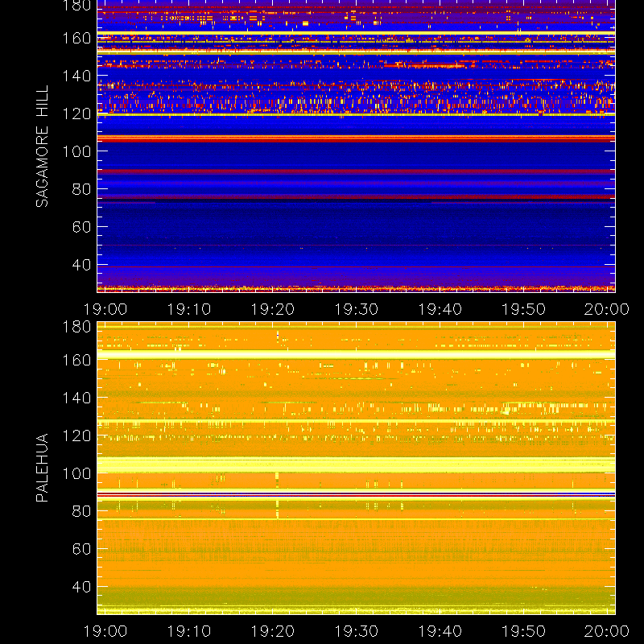The height and width of the screenshot is (644, 644).
Task: Click the 40 frequency label on Palehua axis
Action: pyautogui.click(x=81, y=587)
